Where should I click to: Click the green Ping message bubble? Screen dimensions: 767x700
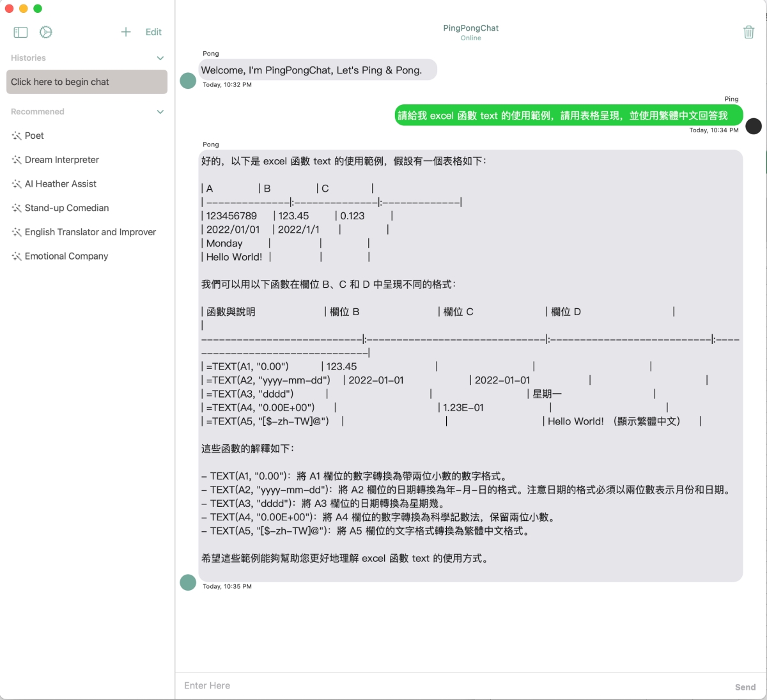(x=569, y=115)
